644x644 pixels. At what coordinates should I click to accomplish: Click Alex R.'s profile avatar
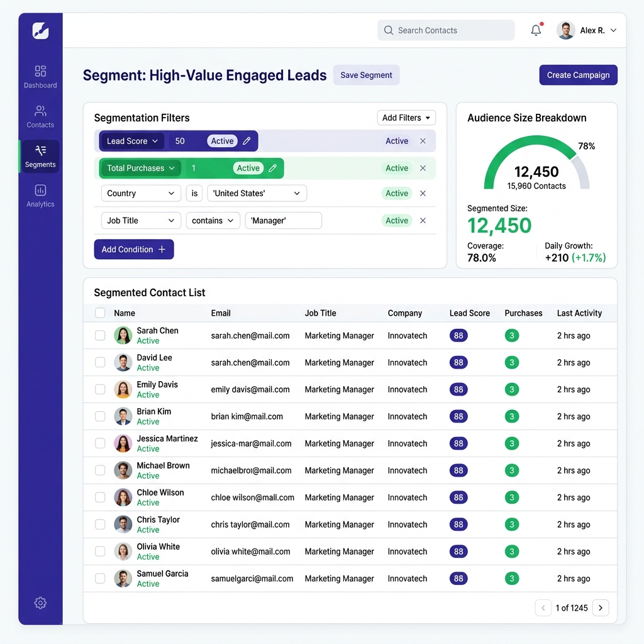[x=565, y=30]
